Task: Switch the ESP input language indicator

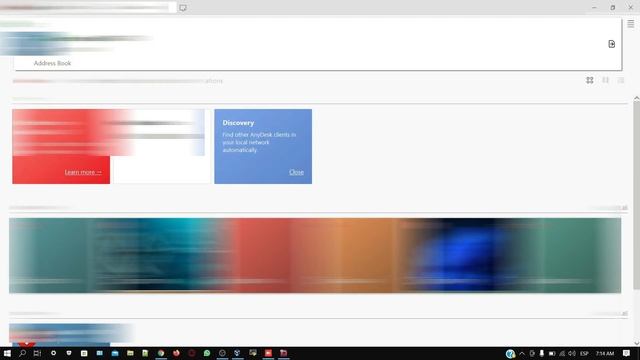Action: [x=584, y=353]
